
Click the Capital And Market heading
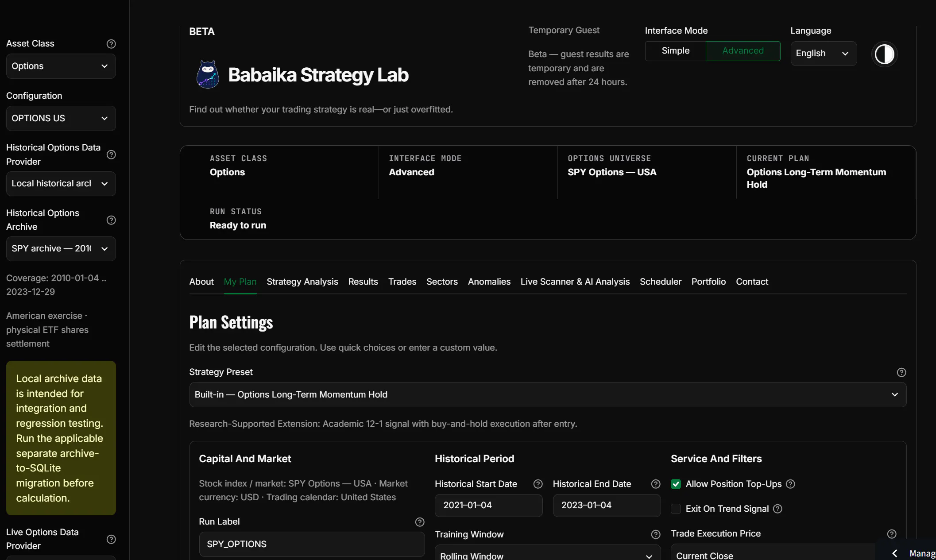[x=245, y=459]
